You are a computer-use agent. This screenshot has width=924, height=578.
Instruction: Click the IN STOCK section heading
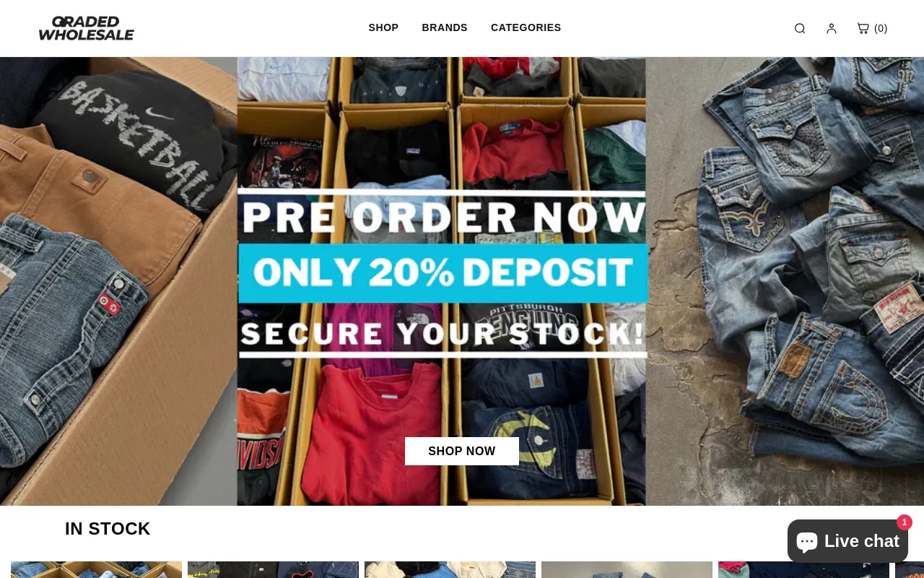[108, 529]
